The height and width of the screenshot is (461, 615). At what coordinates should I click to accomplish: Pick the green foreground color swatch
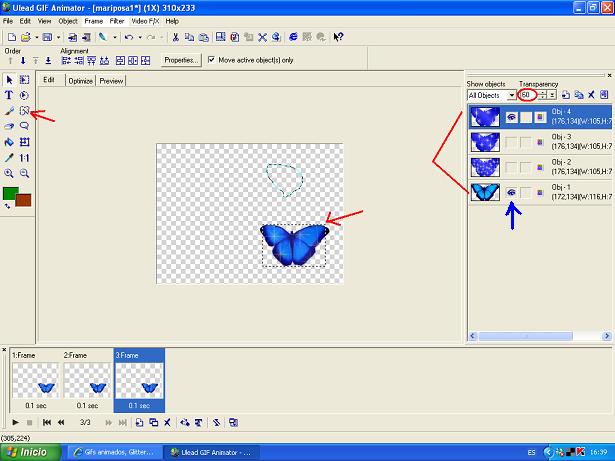pos(11,194)
